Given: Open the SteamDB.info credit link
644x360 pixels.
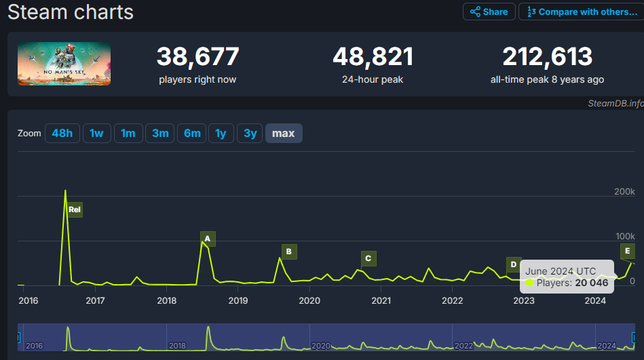Looking at the screenshot, I should point(615,103).
